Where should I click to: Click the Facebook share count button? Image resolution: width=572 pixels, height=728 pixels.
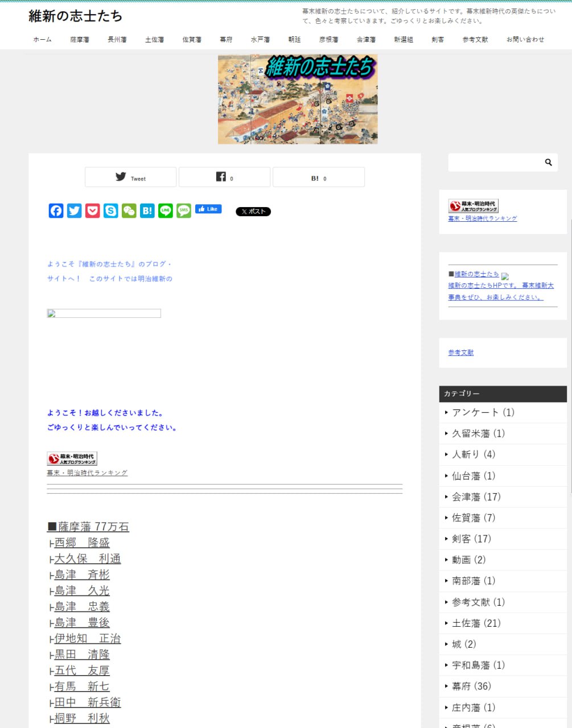point(224,177)
